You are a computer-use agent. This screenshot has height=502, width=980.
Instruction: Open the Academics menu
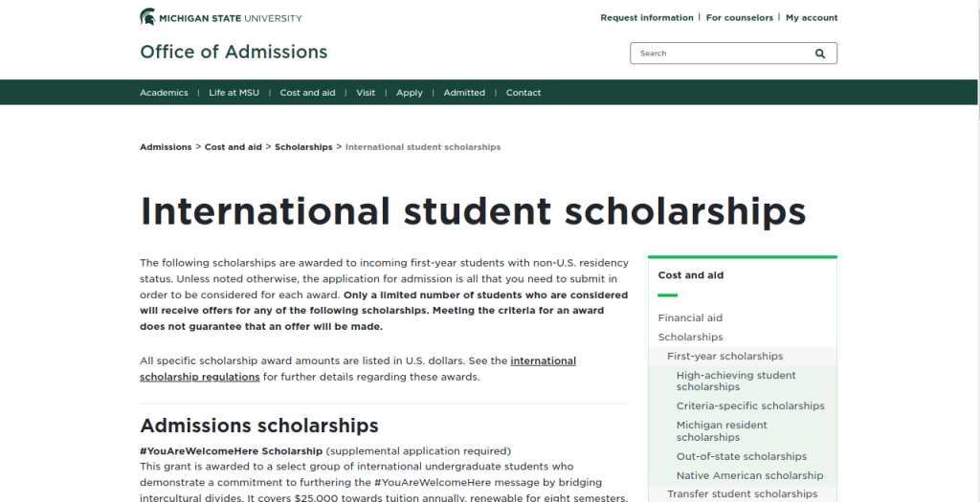[x=164, y=93]
